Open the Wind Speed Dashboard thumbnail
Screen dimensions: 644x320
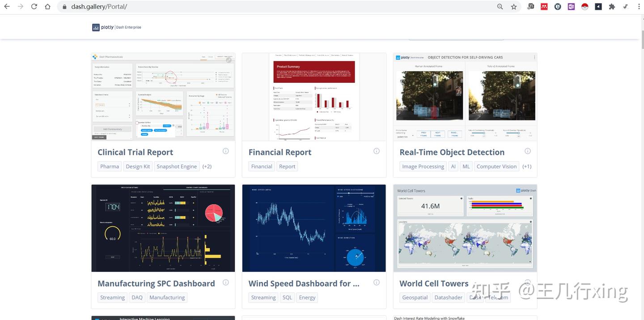coord(314,228)
